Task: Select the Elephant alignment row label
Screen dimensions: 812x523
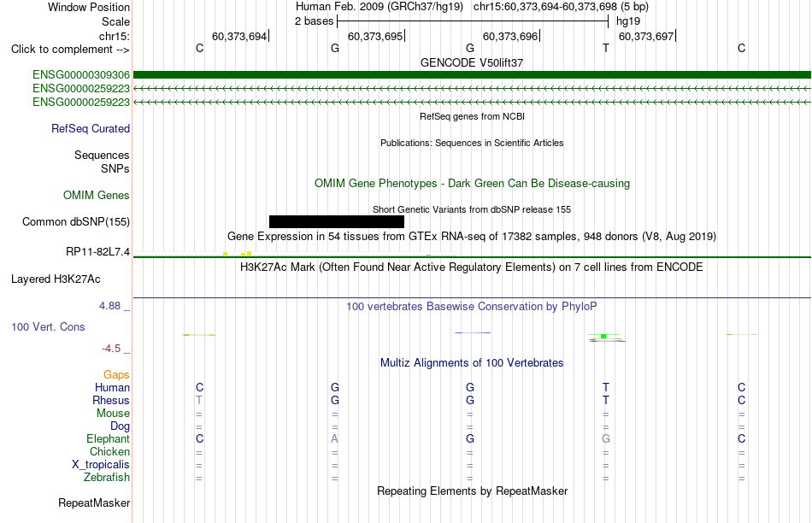Action: point(109,438)
